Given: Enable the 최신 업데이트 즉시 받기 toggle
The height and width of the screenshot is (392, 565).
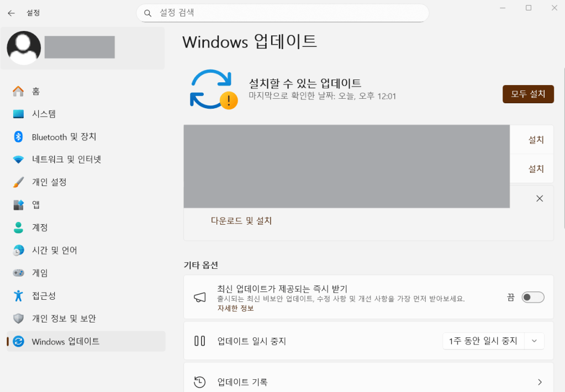Looking at the screenshot, I should click(533, 298).
